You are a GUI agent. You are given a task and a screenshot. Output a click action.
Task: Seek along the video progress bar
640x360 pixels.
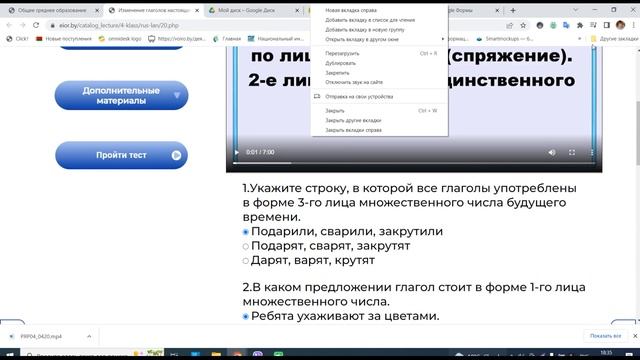point(414,163)
